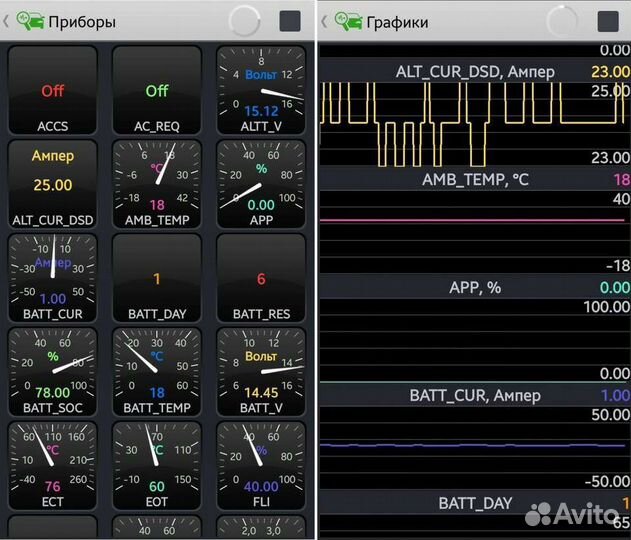This screenshot has height=540, width=631.
Task: Tap the green car icon beside Приборы
Action: coord(32,21)
